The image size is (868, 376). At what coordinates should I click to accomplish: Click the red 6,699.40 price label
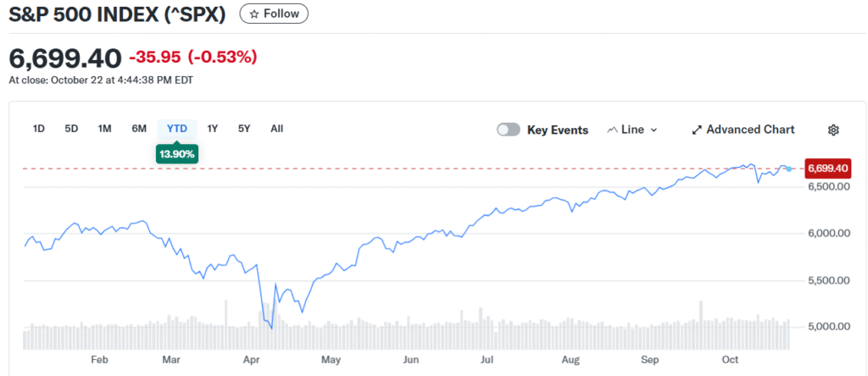[x=827, y=169]
